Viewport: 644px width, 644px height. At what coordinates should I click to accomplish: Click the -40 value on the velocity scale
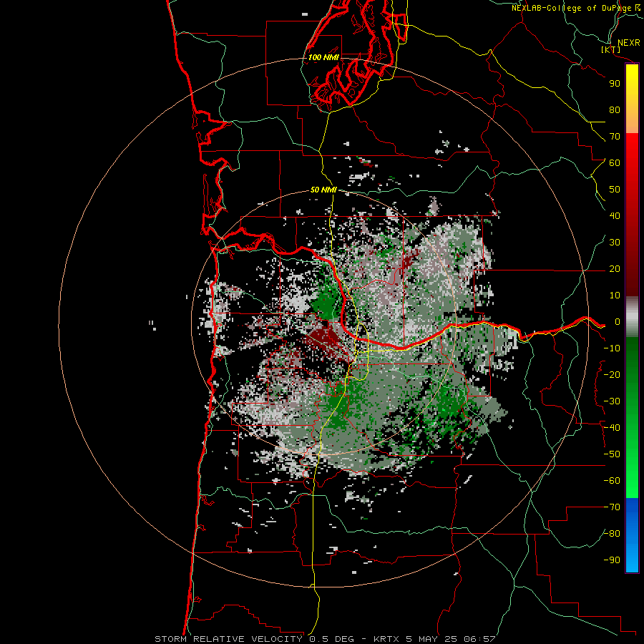pyautogui.click(x=612, y=428)
